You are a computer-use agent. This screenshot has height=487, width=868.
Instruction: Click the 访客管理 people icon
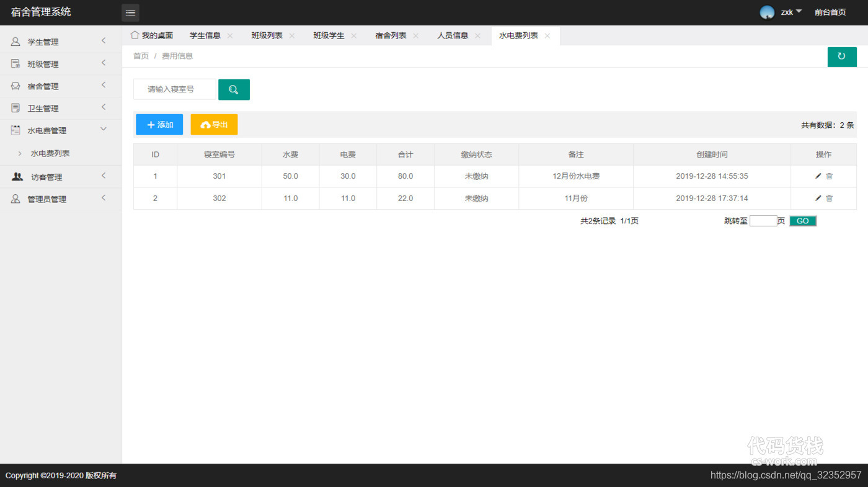click(17, 177)
